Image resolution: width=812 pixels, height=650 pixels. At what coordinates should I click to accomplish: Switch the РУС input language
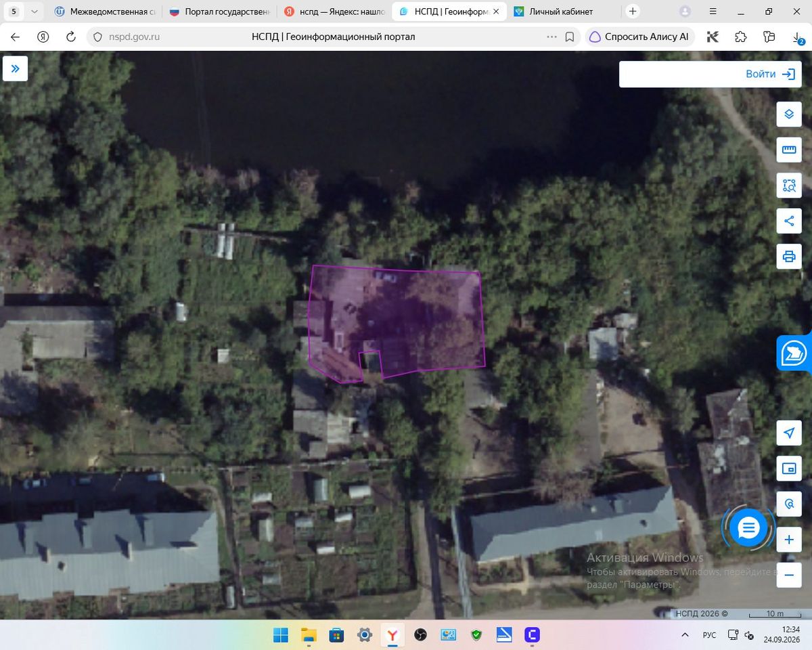click(709, 635)
